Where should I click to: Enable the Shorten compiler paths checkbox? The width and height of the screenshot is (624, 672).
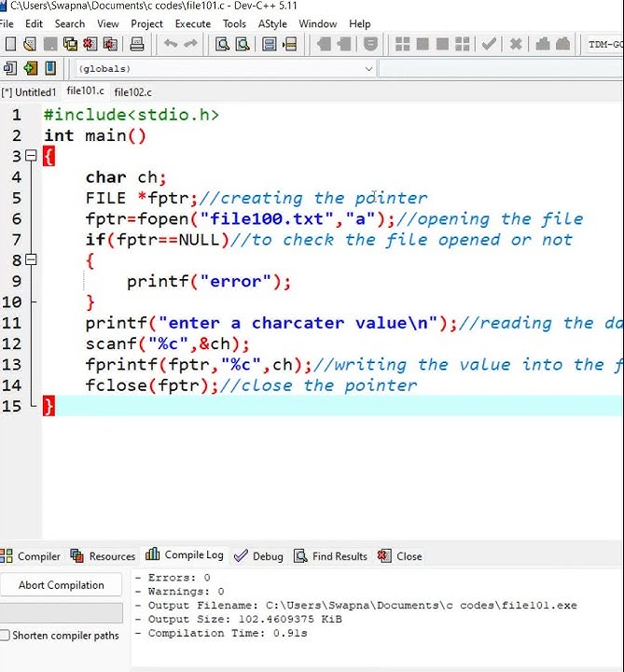(5, 636)
